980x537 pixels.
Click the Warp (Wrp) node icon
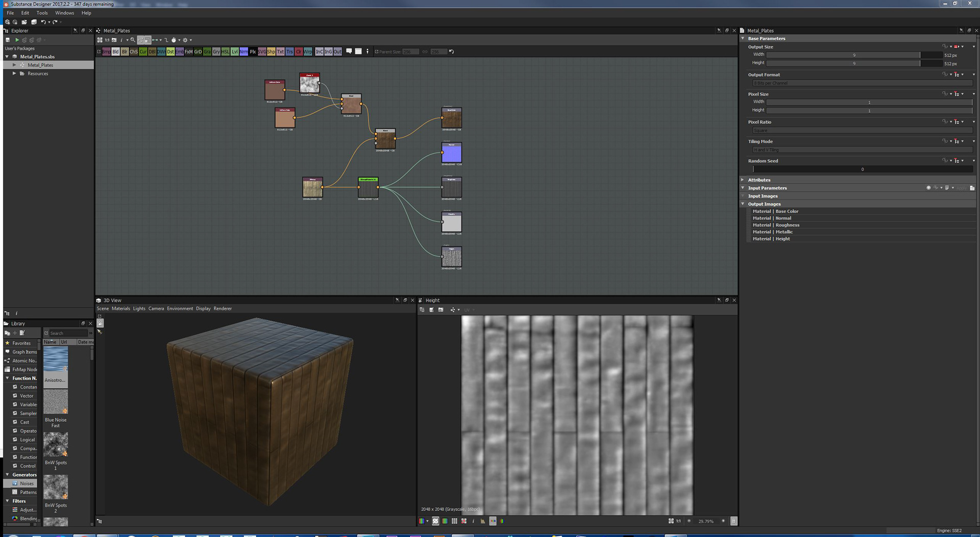tap(308, 52)
